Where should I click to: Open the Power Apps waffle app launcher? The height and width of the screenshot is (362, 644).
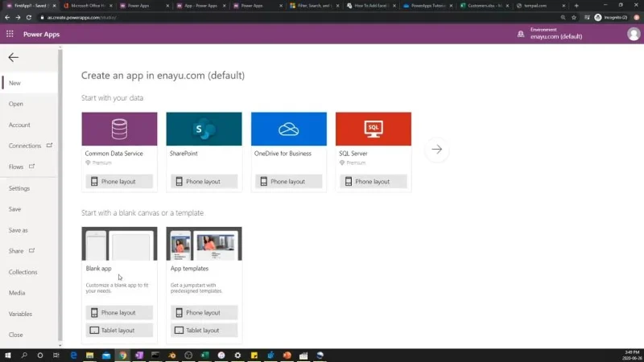[x=10, y=35]
